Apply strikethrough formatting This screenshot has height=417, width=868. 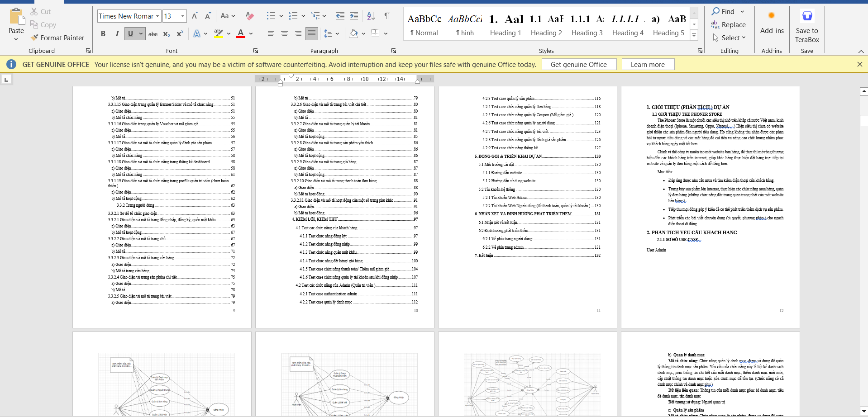click(153, 34)
